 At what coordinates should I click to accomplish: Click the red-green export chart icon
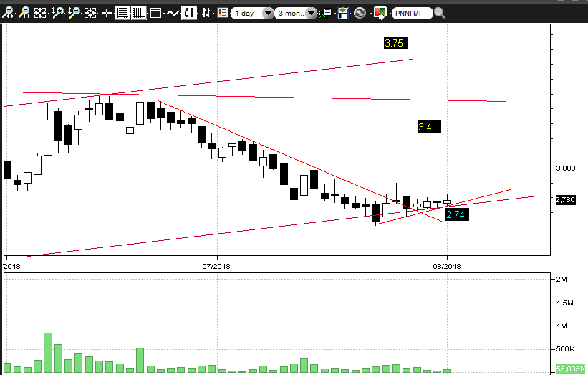[380, 14]
